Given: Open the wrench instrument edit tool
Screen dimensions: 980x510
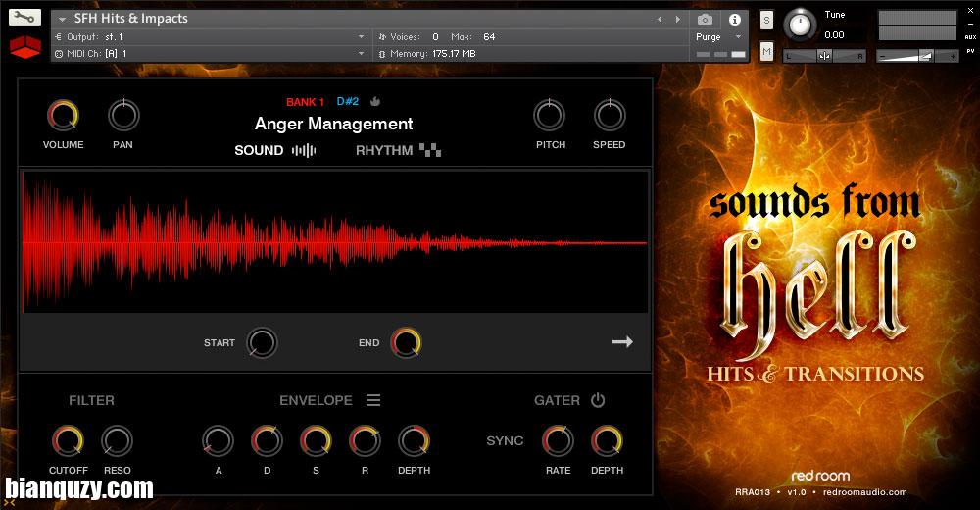Looking at the screenshot, I should coord(25,18).
